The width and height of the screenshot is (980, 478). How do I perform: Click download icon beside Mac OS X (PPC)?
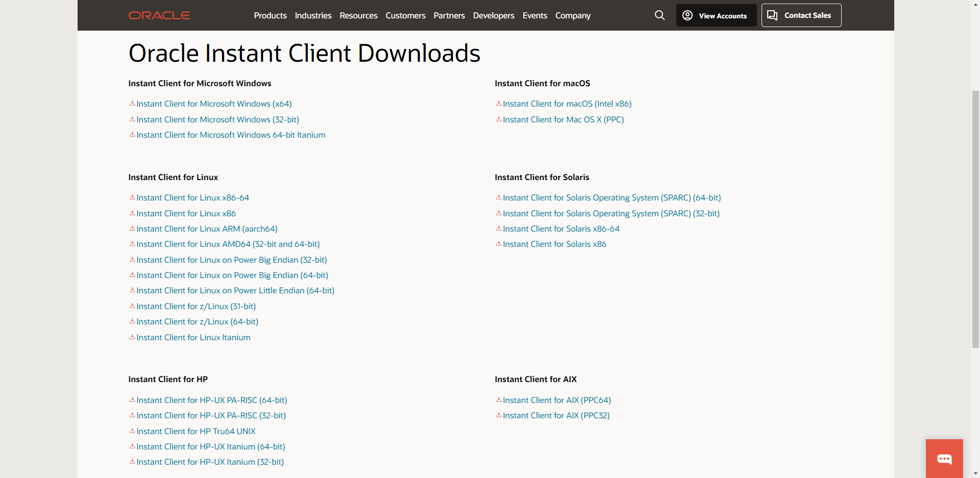(x=499, y=119)
